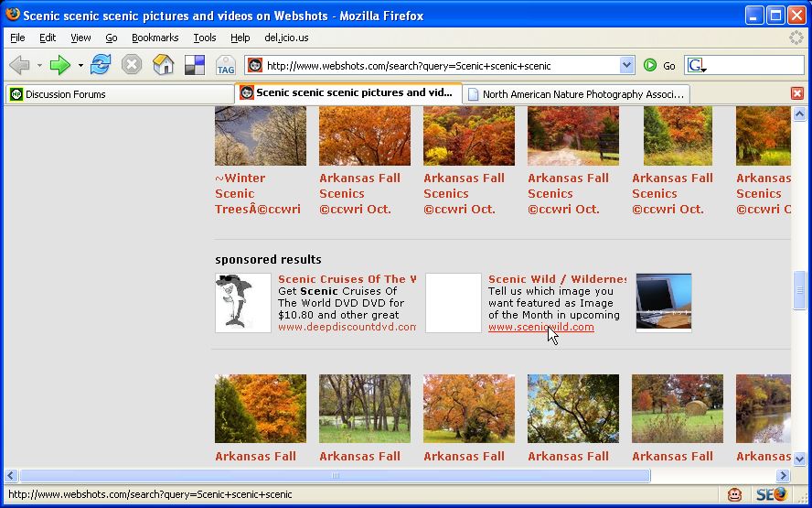This screenshot has width=812, height=508.
Task: Open Scenic Wild / Wilderness sponsored link
Action: tap(557, 279)
